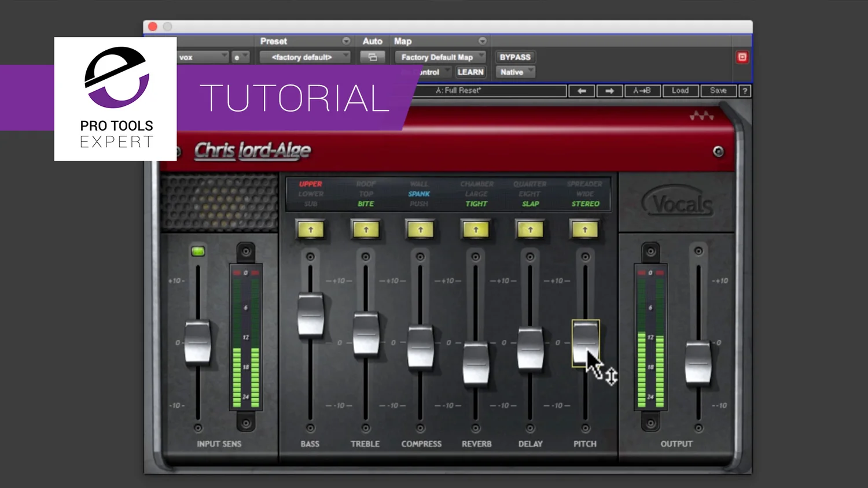The image size is (868, 488).
Task: Select the BITE treble mode label
Action: tap(366, 204)
